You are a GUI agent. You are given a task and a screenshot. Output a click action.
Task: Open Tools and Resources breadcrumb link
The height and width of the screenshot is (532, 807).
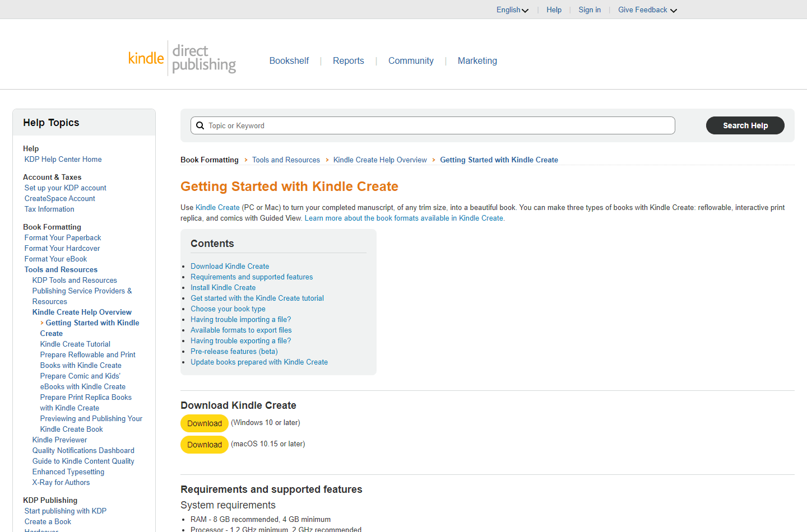tap(286, 160)
